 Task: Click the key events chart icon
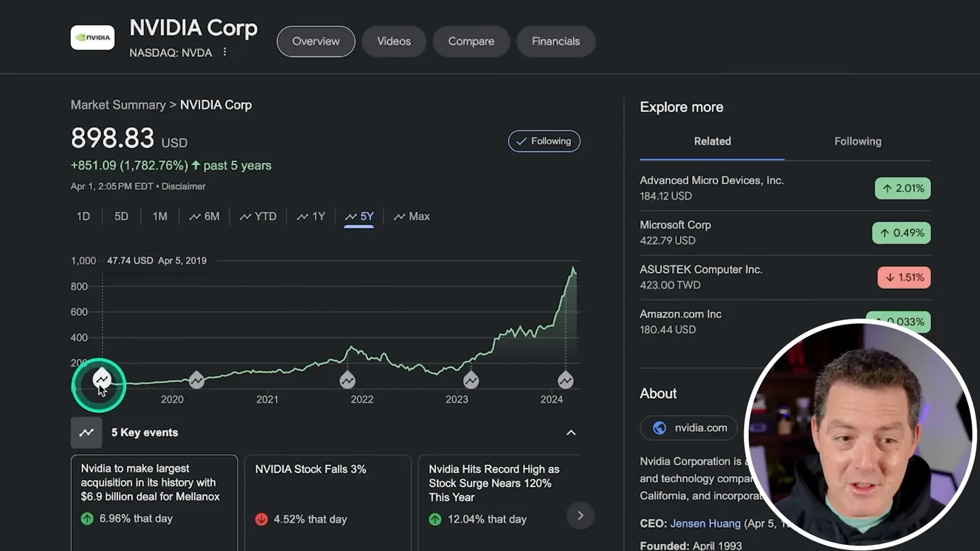pyautogui.click(x=86, y=432)
